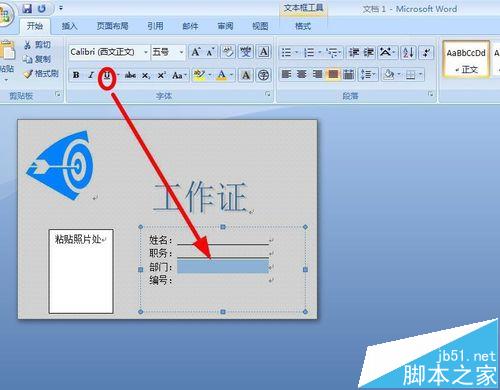Open font color dropdown arrow
Viewport: 500px width, 390px height.
pyautogui.click(x=232, y=75)
